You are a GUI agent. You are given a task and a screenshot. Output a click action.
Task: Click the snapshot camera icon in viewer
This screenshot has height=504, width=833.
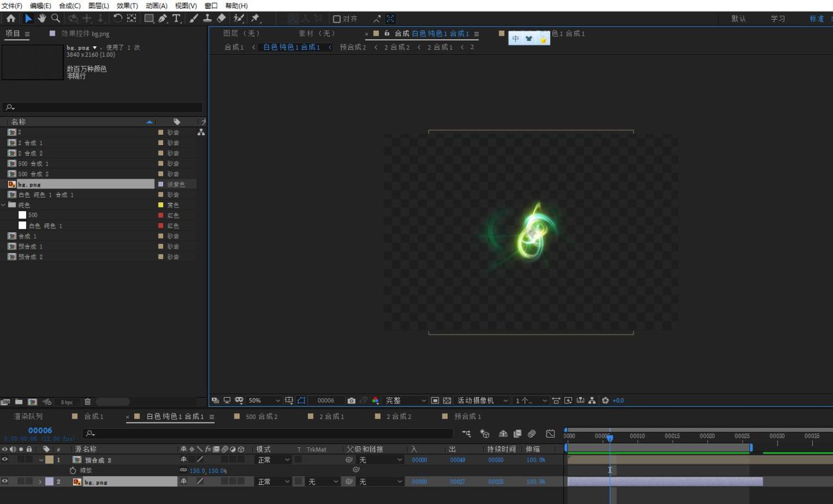coord(351,401)
